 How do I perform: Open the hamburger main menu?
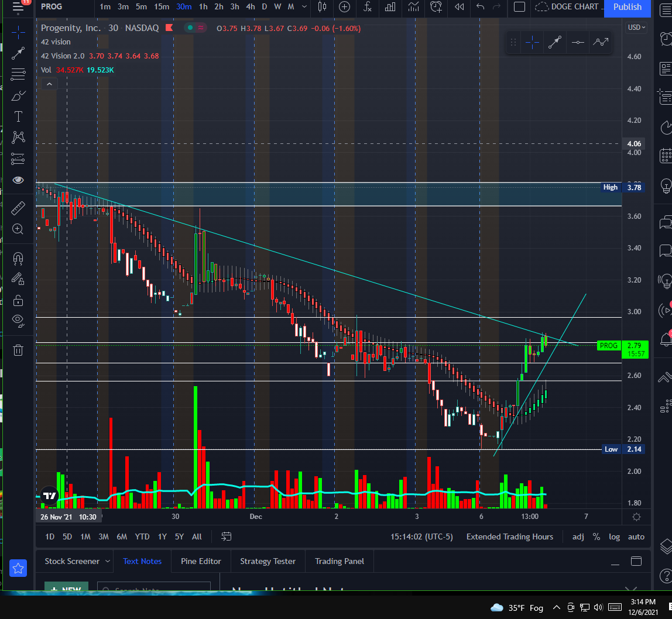coord(18,7)
